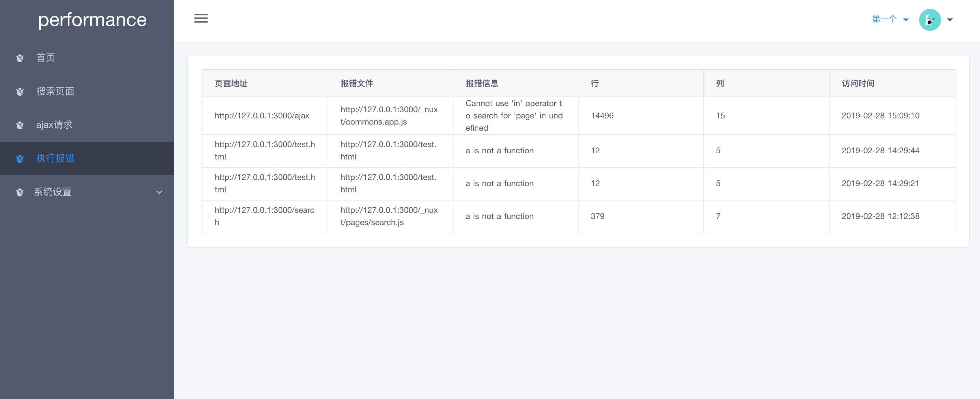Go to 搜索页面 in sidebar

pyautogui.click(x=87, y=91)
